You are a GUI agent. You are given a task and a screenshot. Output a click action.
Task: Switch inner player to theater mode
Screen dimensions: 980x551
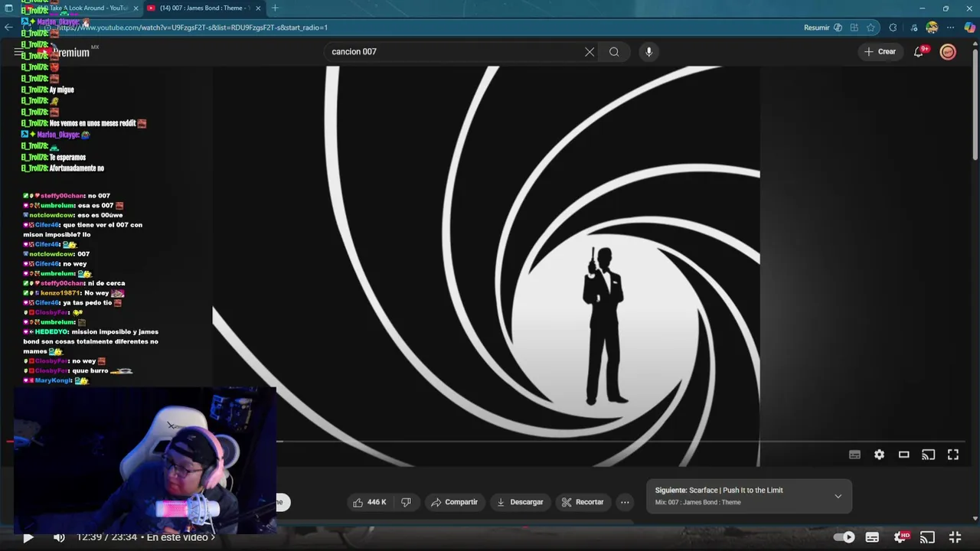903,455
